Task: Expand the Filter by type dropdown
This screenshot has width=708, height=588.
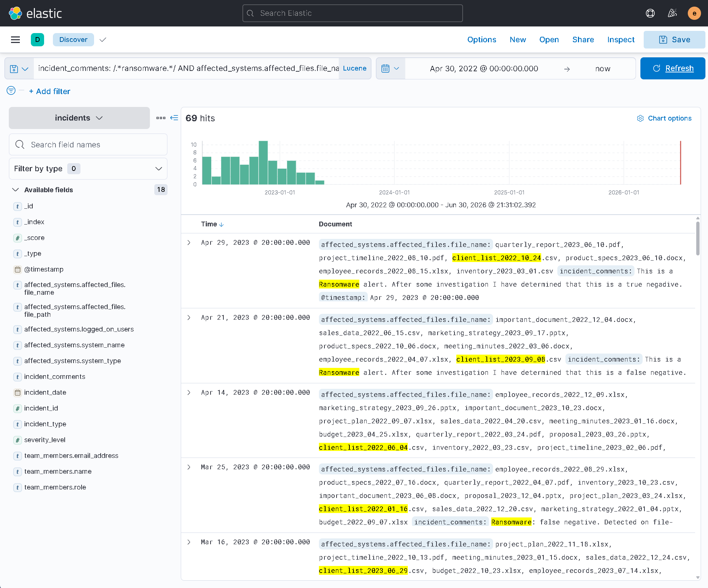Action: pyautogui.click(x=88, y=169)
